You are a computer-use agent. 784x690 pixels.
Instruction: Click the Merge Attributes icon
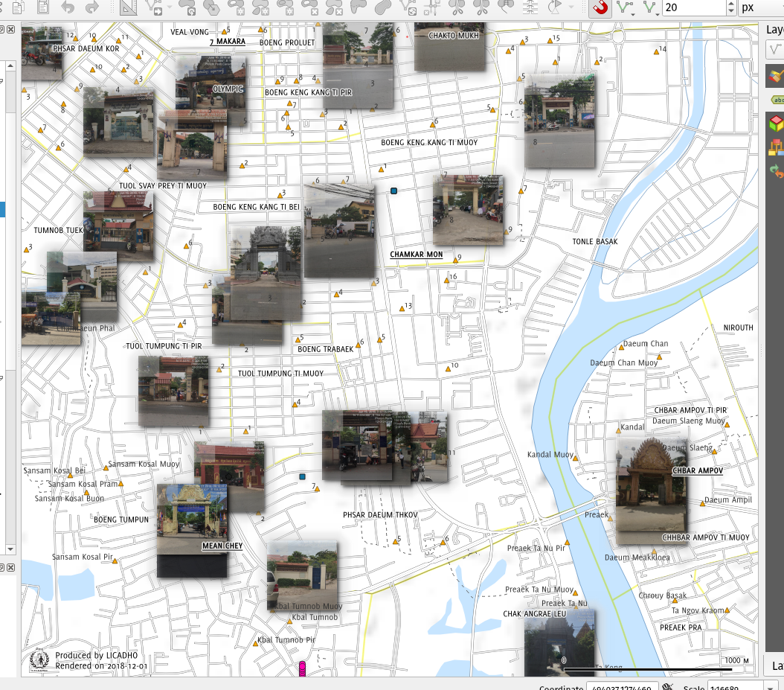coord(530,7)
